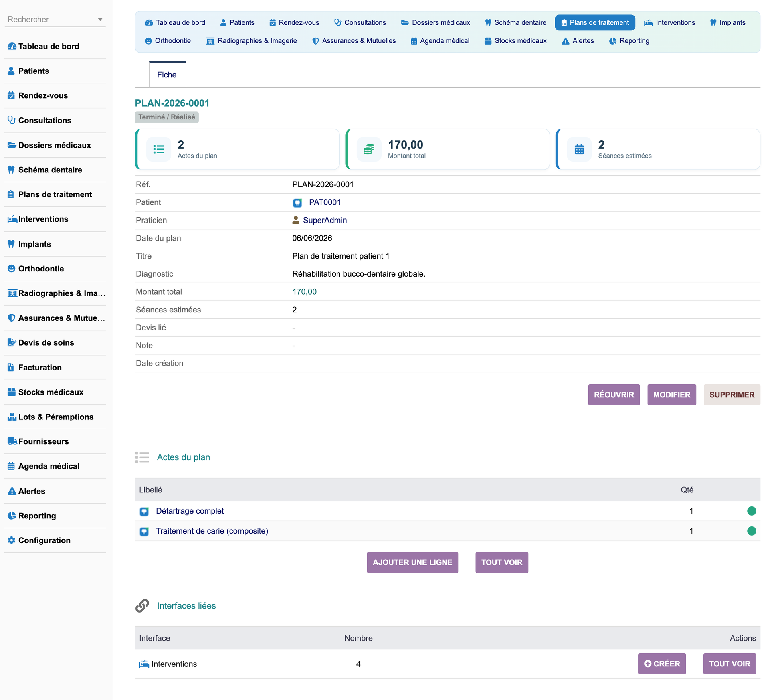Click Schéma dentaire tooth icon in sidebar
780x700 pixels.
coord(11,170)
